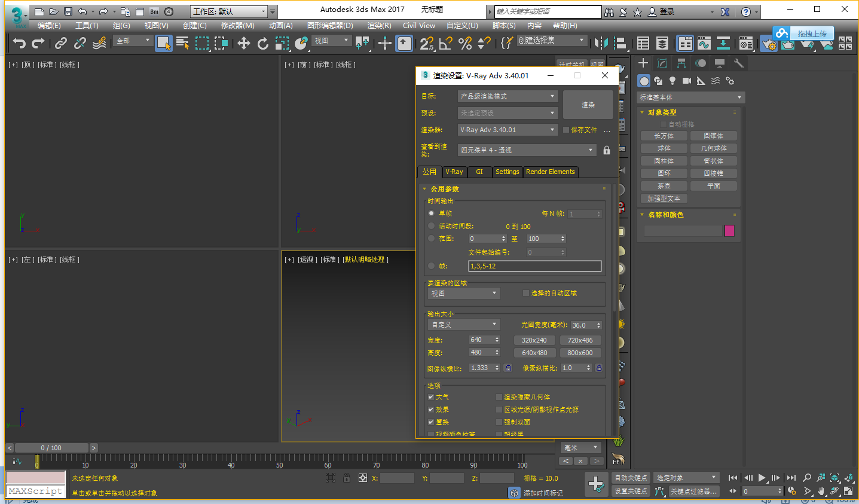Toggle the Save File checkbox

[x=566, y=130]
